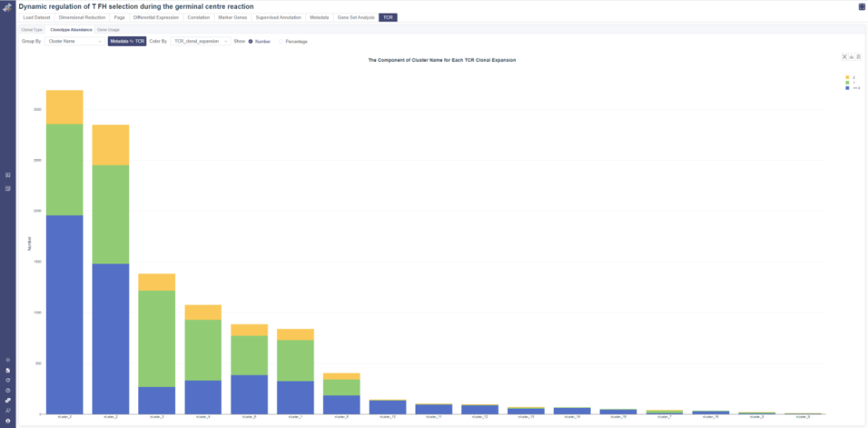Click the blue segment of the cluster_0 bar
Image resolution: width=868 pixels, height=428 pixels.
pos(65,315)
